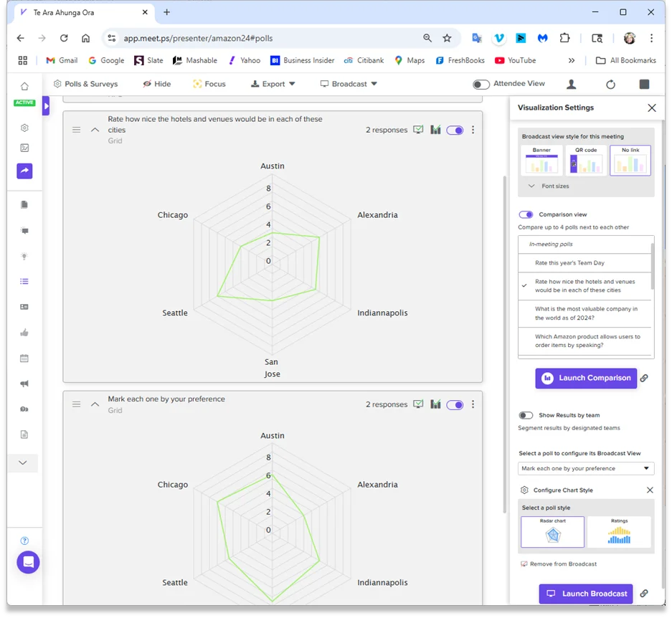Image resolution: width=672 pixels, height=618 pixels.
Task: Select the QR code broadcast view style
Action: (586, 161)
